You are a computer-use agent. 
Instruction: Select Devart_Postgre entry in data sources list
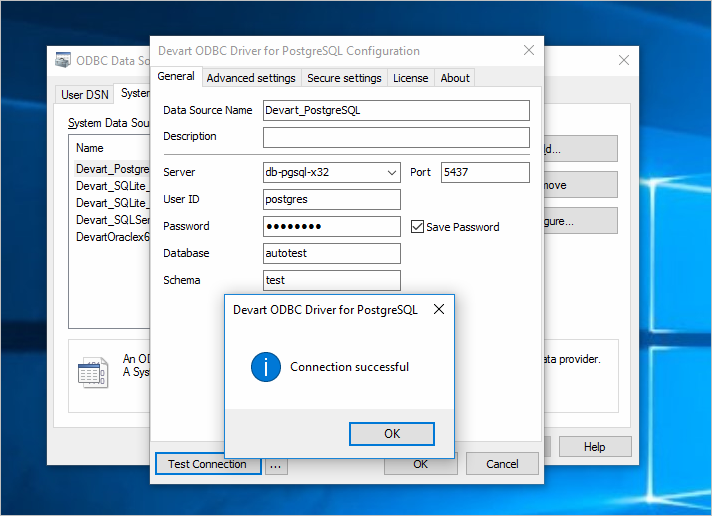tap(112, 169)
